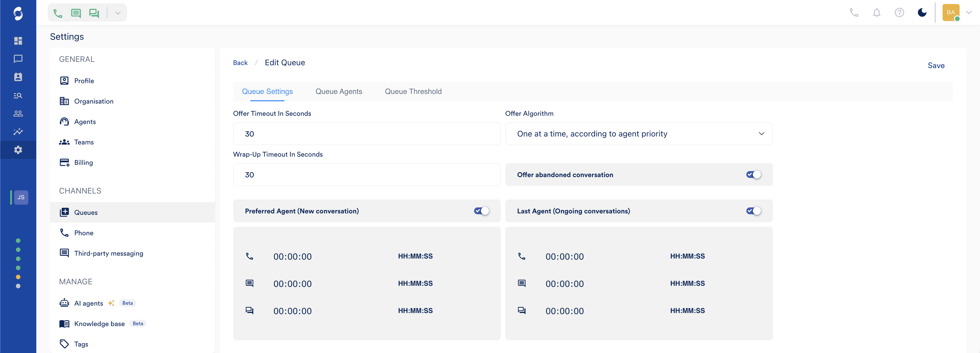Open Profile settings

[x=132, y=81]
